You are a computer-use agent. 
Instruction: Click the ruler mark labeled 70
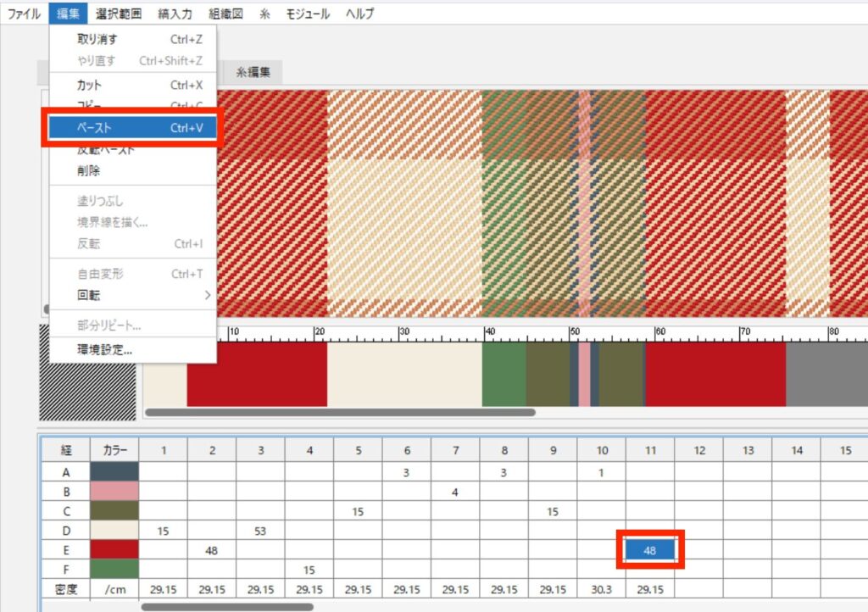coord(745,331)
